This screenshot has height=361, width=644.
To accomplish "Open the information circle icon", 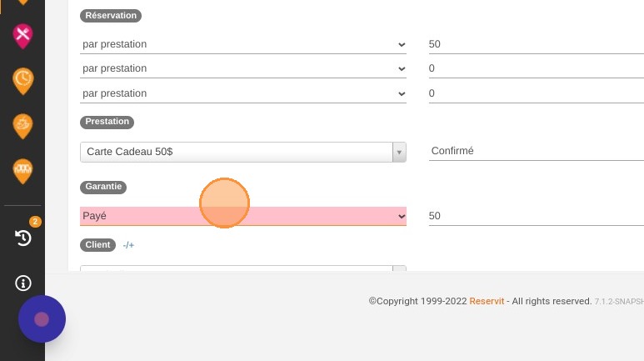I will pyautogui.click(x=23, y=283).
